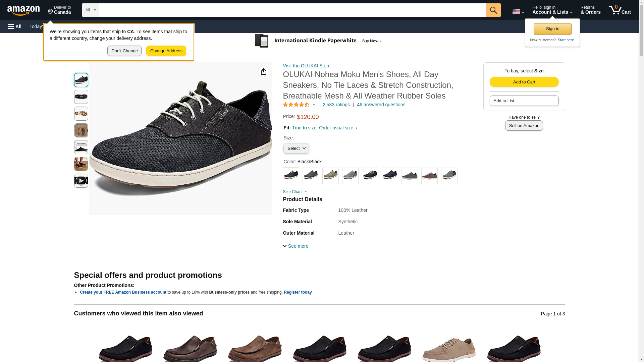Expand the search category All dropdown
The height and width of the screenshot is (362, 644).
90,10
